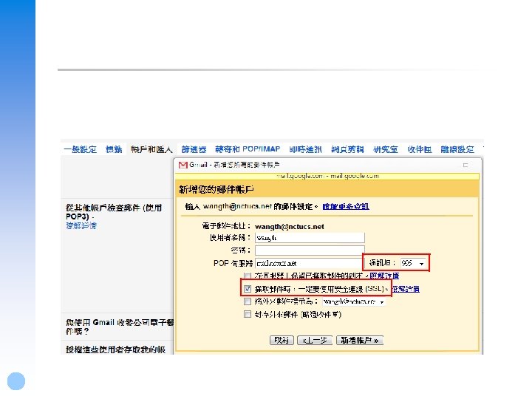Open 瞭解詳情 link under POP3 section
Image resolution: width=532 pixels, height=399 pixels.
[x=81, y=225]
